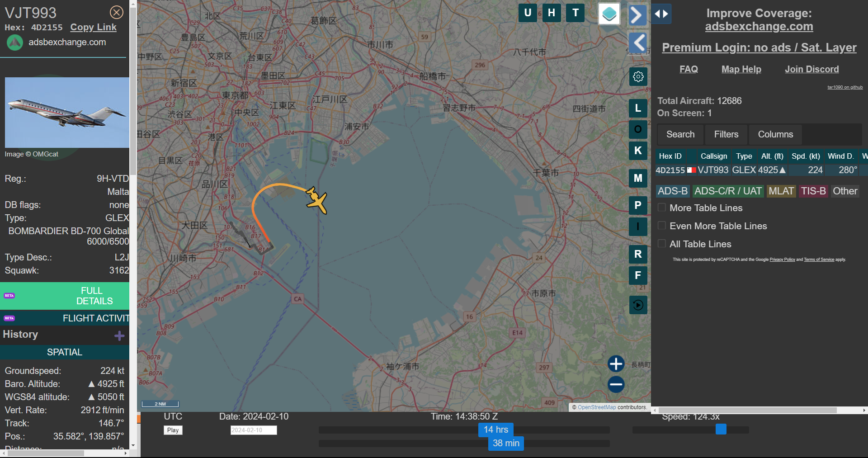Screen dimensions: 868x458
Task: Click the OpenStreetMap attribution link
Action: (597, 407)
